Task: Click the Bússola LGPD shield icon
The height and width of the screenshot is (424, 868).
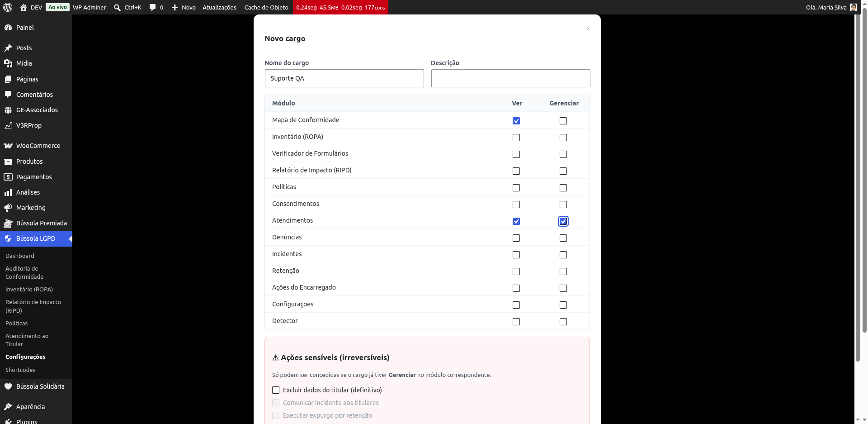Action: [8, 238]
